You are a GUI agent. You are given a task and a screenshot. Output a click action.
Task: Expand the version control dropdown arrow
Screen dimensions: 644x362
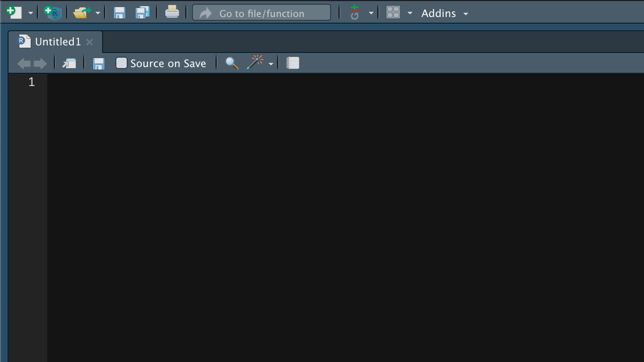[371, 14]
